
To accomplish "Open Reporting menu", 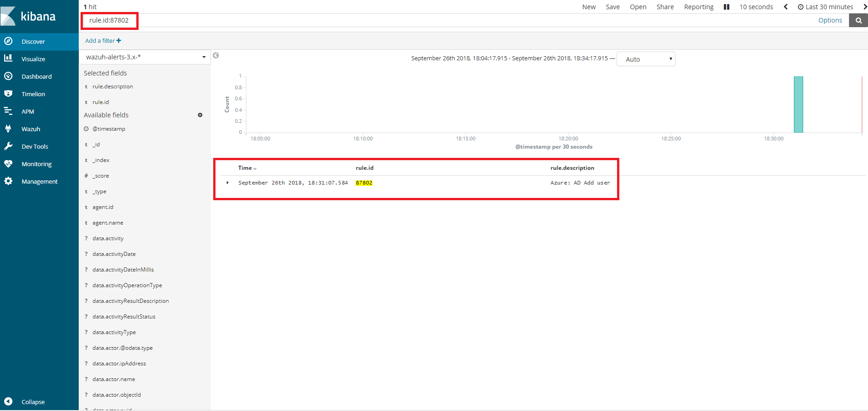I will coord(699,7).
